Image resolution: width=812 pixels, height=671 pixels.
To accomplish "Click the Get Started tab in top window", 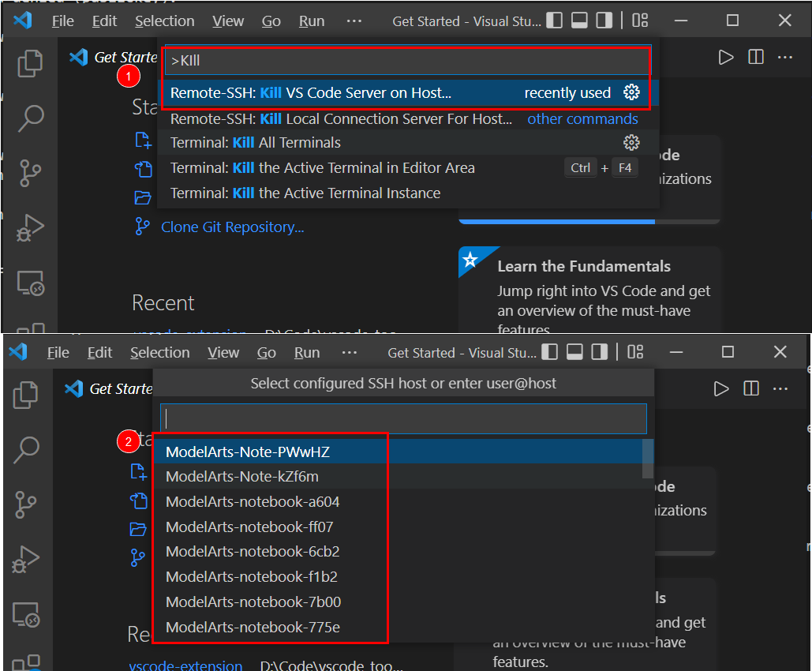I will (x=114, y=57).
